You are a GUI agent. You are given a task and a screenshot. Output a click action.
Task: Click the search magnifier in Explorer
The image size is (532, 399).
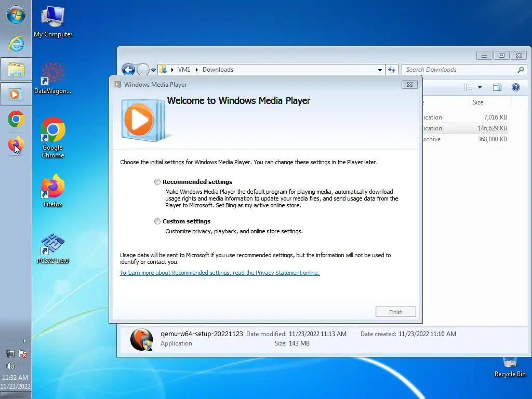pyautogui.click(x=521, y=70)
